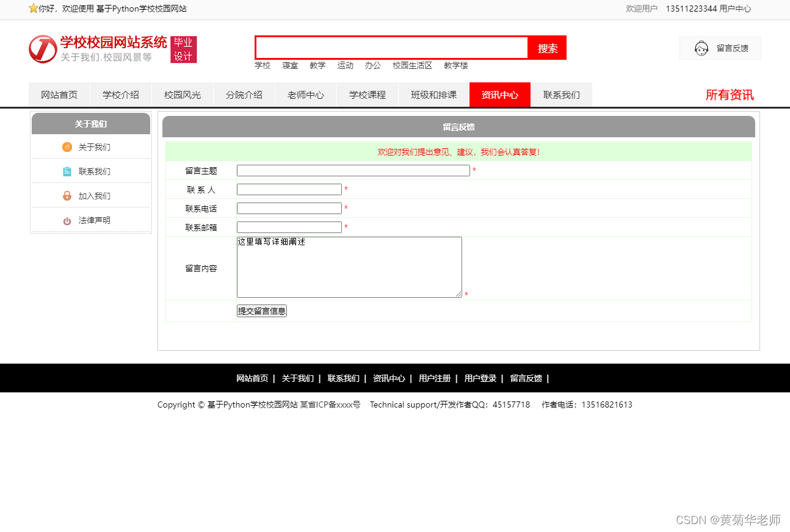Click the clipboard icon beside 联系我们

[x=67, y=171]
